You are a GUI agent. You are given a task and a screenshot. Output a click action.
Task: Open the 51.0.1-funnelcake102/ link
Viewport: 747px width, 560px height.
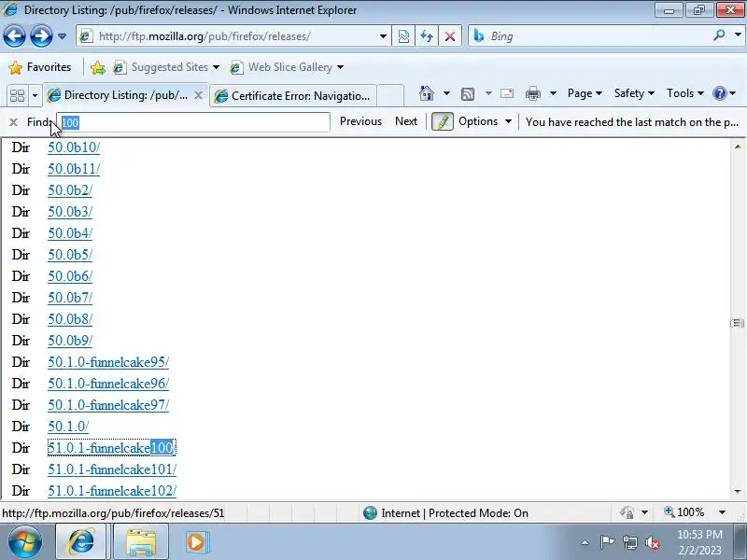(112, 491)
